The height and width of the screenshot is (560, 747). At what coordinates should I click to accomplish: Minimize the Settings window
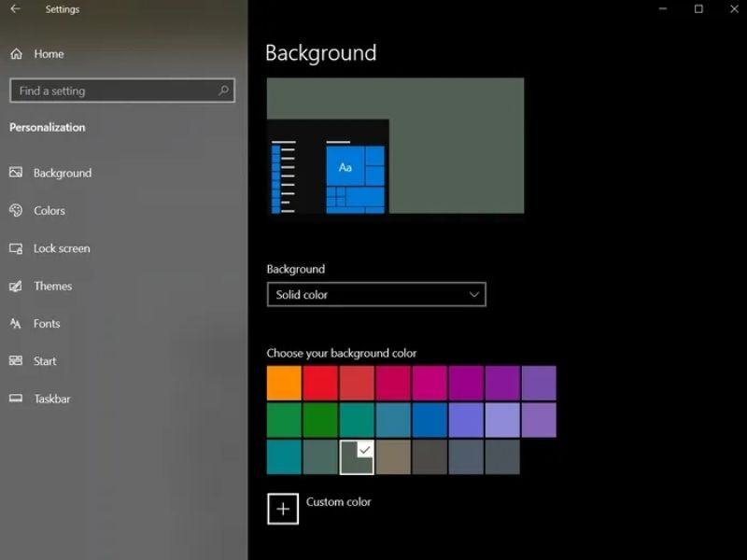(663, 8)
